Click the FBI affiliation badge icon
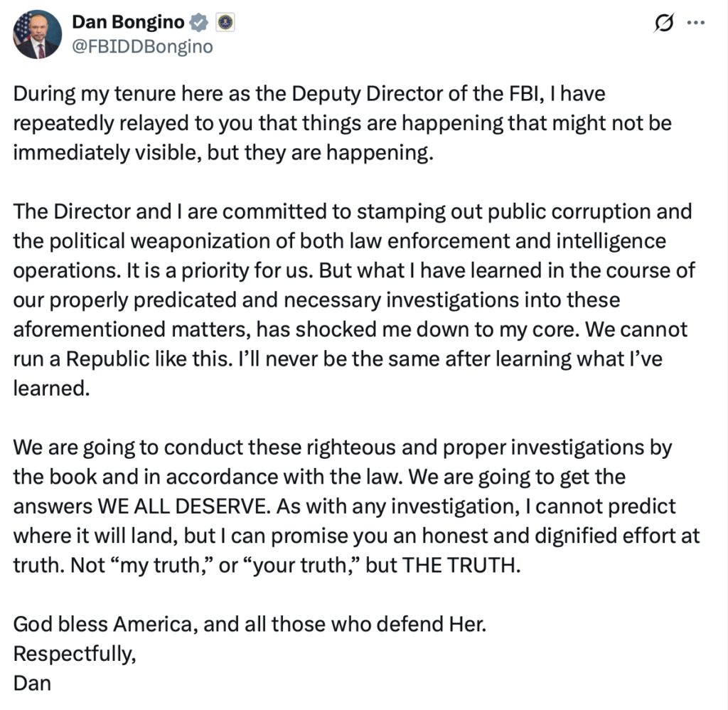This screenshot has width=728, height=710. (x=225, y=23)
